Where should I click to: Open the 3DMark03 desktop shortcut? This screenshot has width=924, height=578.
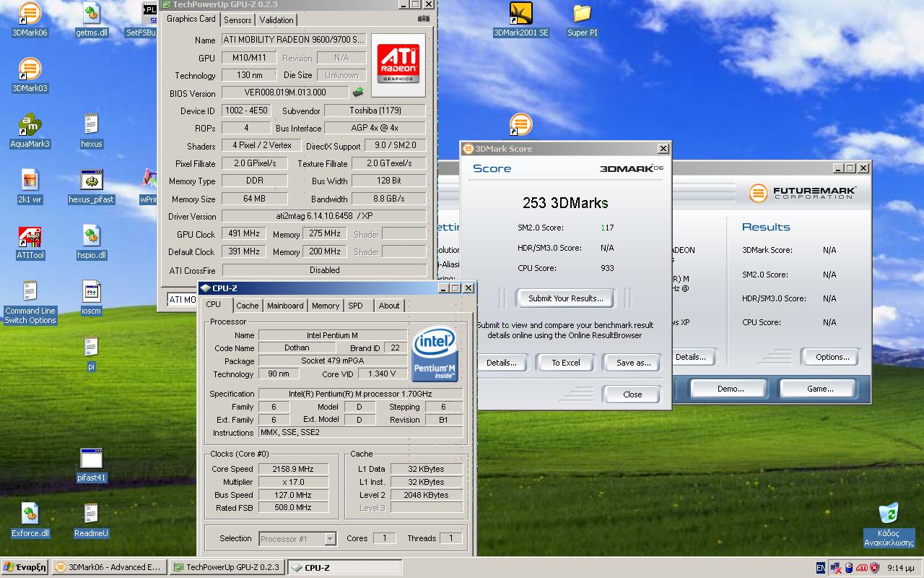(x=30, y=75)
